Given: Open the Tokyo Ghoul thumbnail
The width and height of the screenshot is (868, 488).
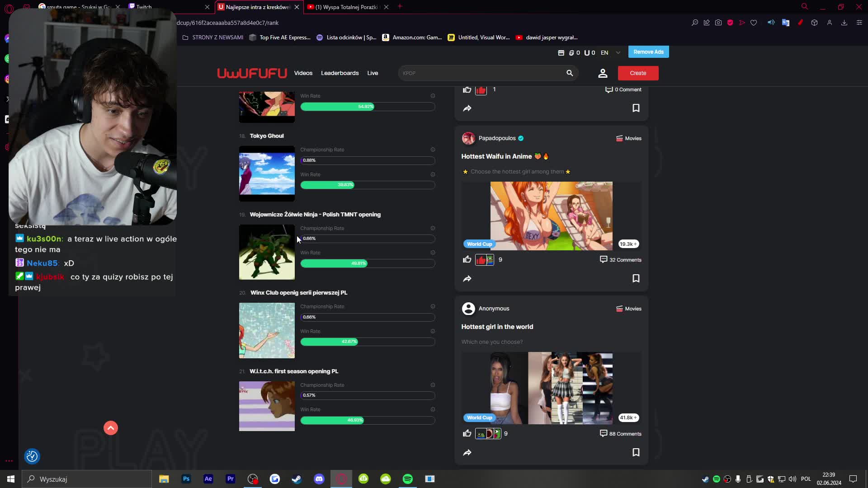Looking at the screenshot, I should pyautogui.click(x=267, y=174).
